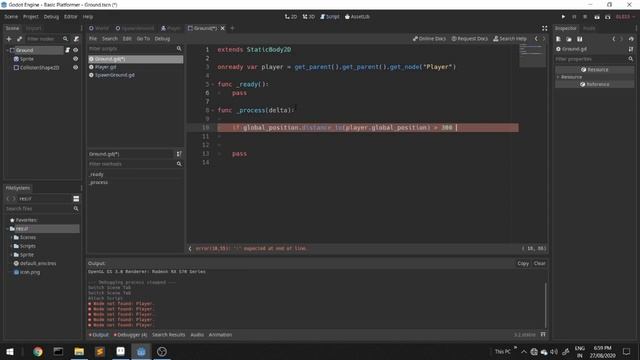Instance a child scene with the chain icon
This screenshot has height=360, width=640.
(x=19, y=39)
